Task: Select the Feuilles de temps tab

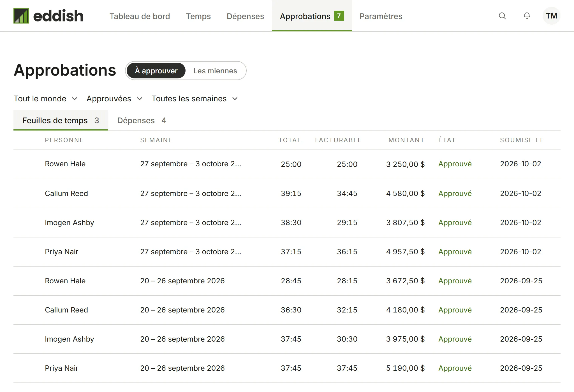Action: [61, 120]
